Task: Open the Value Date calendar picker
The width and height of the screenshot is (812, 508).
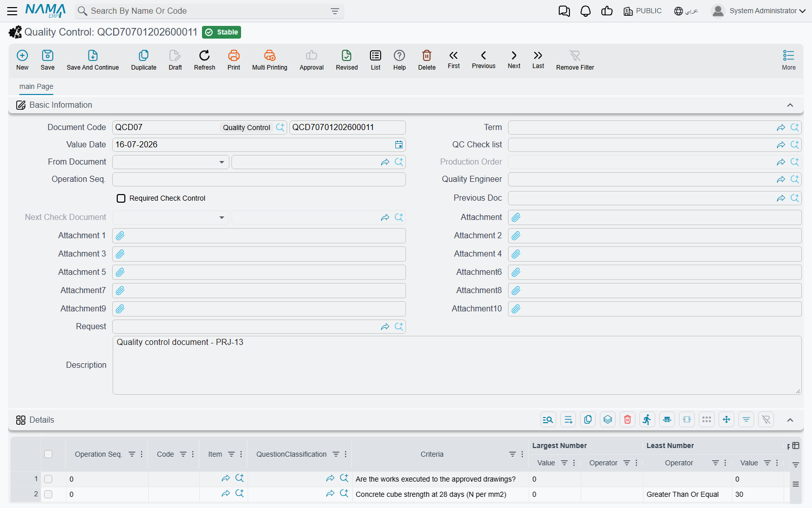Action: [399, 145]
